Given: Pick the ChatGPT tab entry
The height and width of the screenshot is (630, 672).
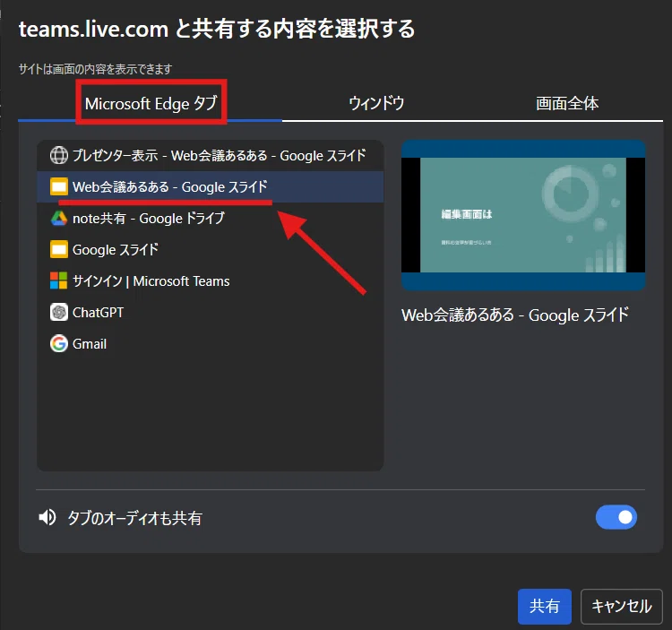Looking at the screenshot, I should point(210,312).
